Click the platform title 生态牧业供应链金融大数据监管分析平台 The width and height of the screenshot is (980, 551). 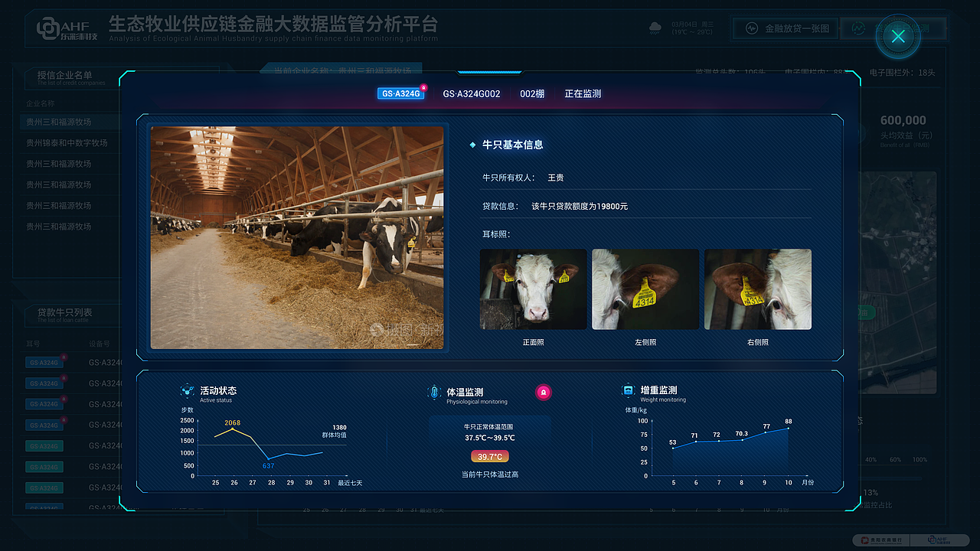(273, 23)
